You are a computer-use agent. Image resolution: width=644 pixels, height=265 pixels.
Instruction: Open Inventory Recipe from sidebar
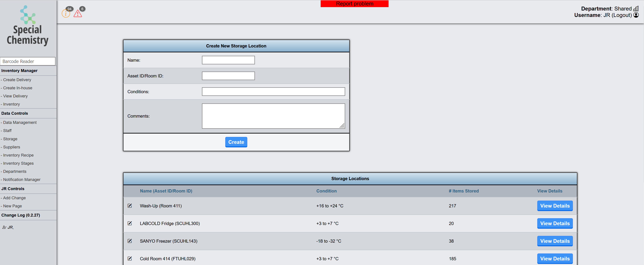pos(18,155)
